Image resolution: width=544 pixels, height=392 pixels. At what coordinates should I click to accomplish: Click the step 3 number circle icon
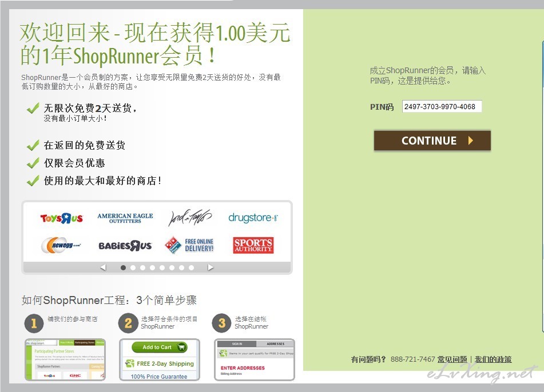pos(222,323)
